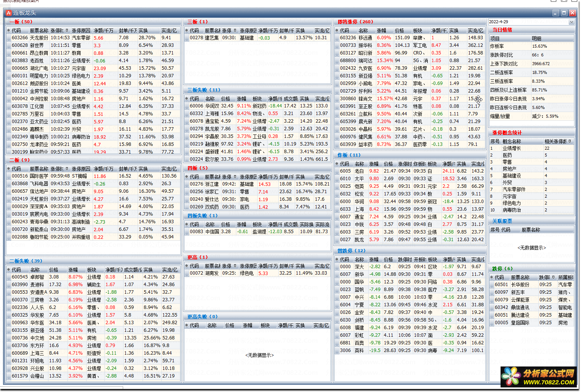Click the ※ corner cell of 三板失败 table
This screenshot has width=581, height=392.
[x=187, y=99]
